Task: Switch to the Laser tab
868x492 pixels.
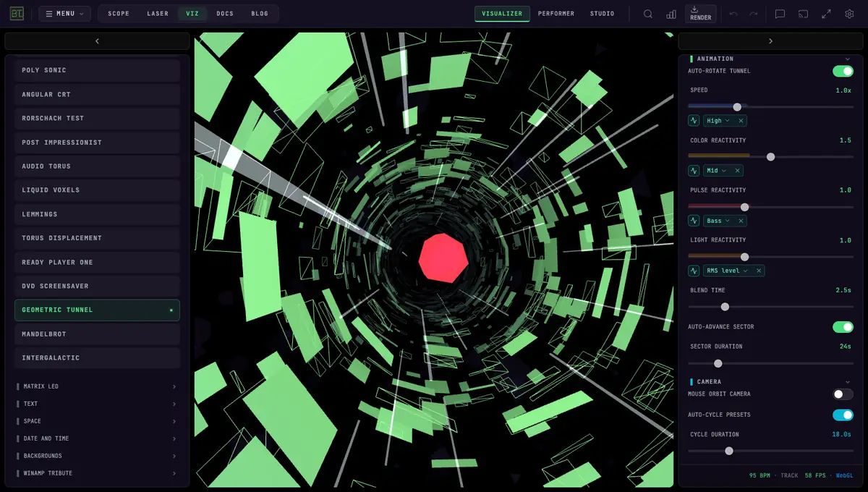Action: click(x=158, y=14)
